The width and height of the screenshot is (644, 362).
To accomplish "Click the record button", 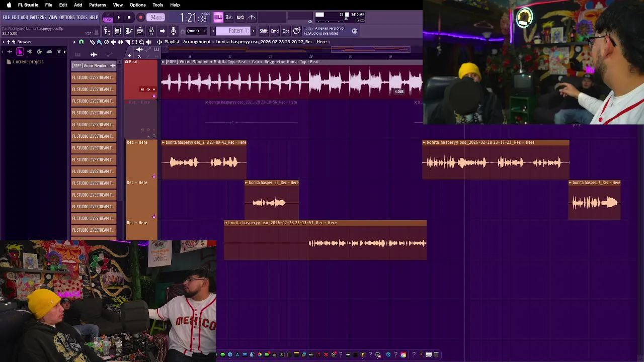I will pos(141,17).
